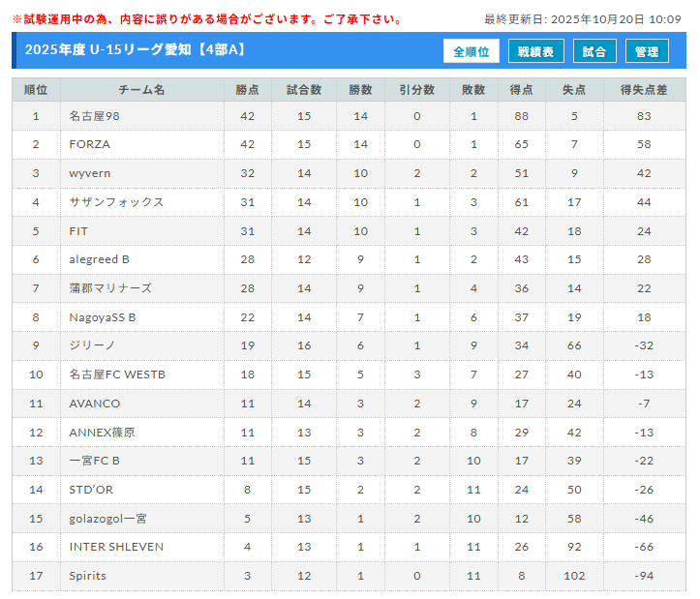This screenshot has height=599, width=700.
Task: Click team サザンフォックス
Action: [x=116, y=202]
